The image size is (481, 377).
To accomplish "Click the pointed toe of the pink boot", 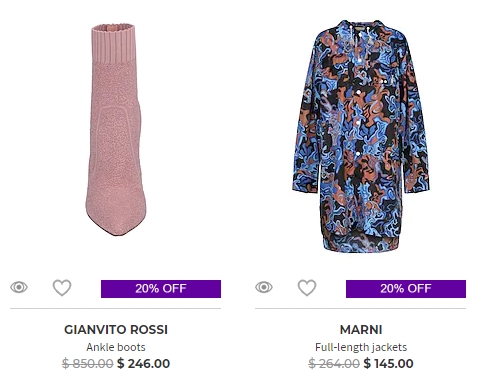I will (x=116, y=222).
